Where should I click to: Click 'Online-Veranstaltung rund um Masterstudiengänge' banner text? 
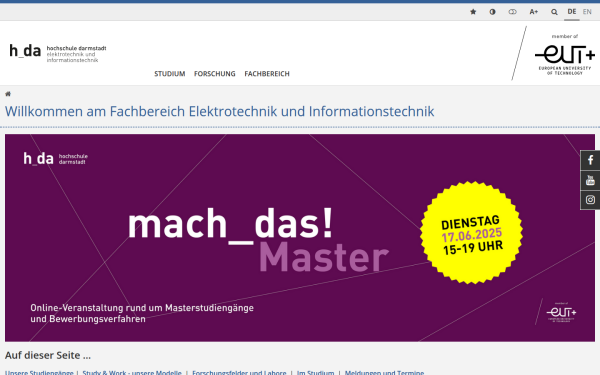pos(142,308)
